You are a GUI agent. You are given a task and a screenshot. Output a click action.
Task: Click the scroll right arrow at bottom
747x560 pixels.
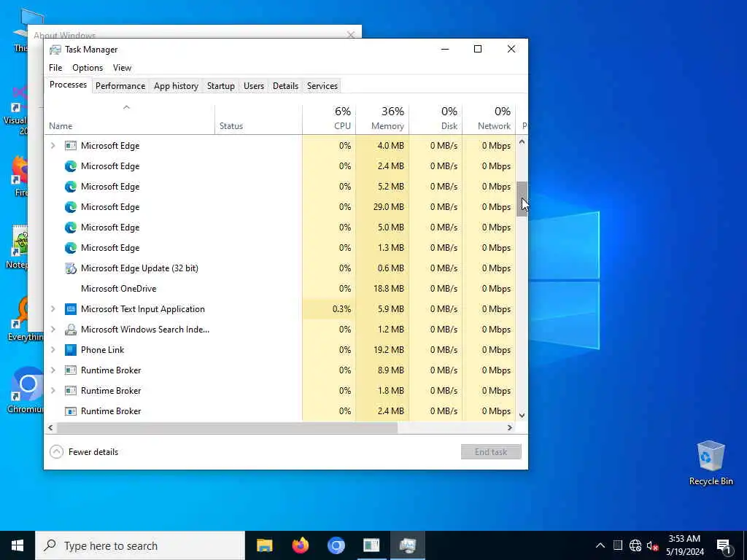click(510, 427)
